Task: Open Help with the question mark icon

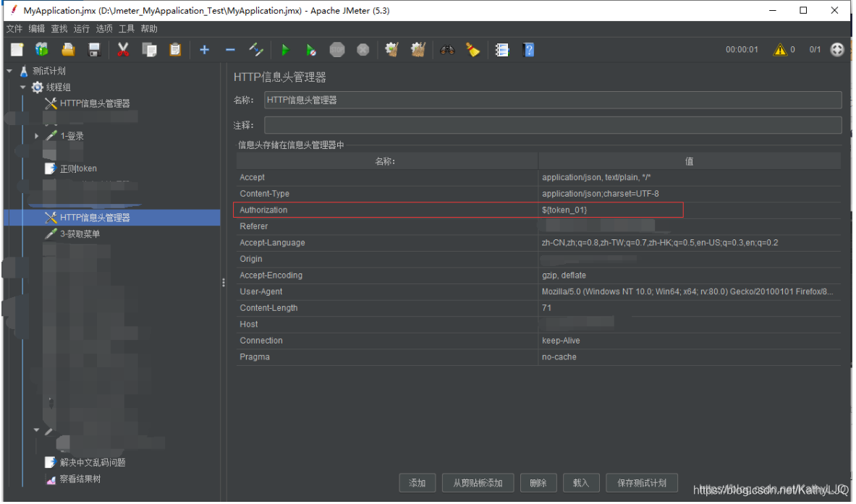Action: (528, 50)
